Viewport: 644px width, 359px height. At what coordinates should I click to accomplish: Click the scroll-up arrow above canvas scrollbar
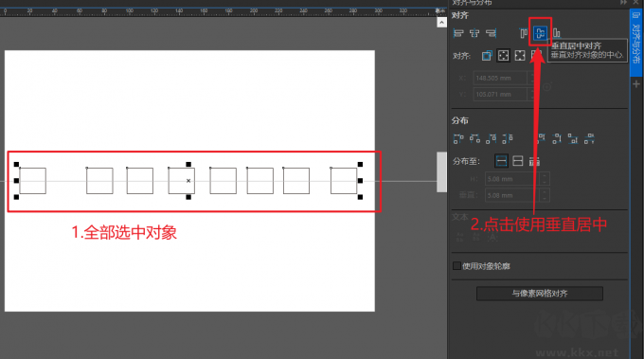(x=441, y=22)
